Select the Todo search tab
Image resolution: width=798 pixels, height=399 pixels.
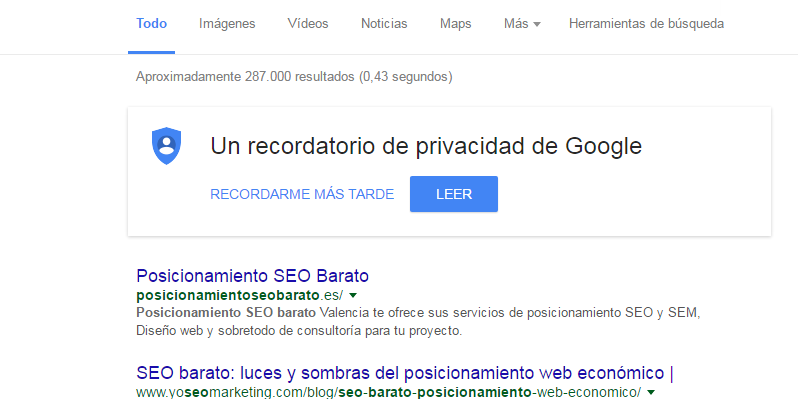tap(151, 23)
